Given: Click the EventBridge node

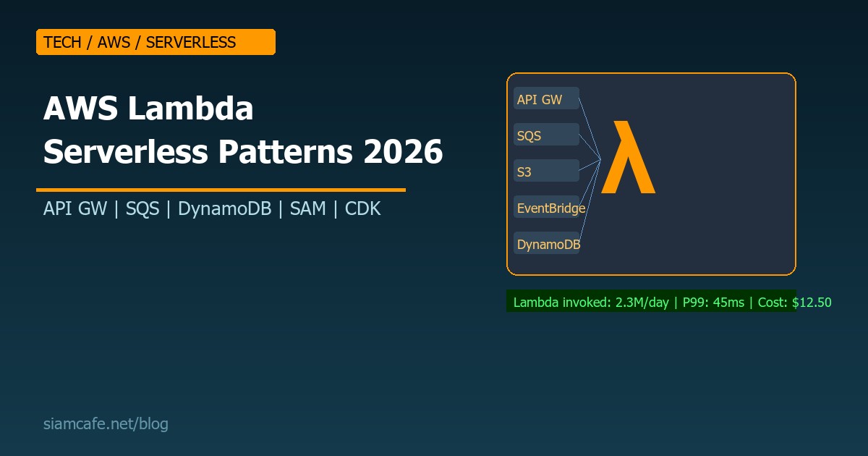Looking at the screenshot, I should pos(550,208).
